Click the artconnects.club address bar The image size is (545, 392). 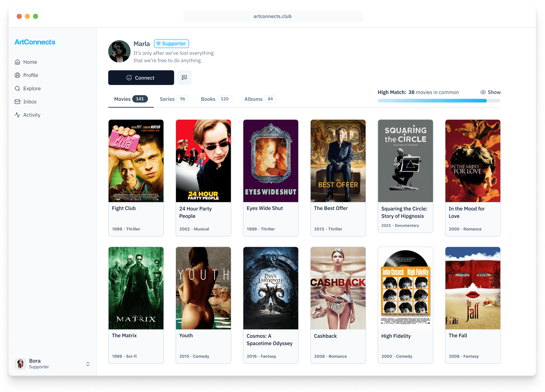[273, 16]
